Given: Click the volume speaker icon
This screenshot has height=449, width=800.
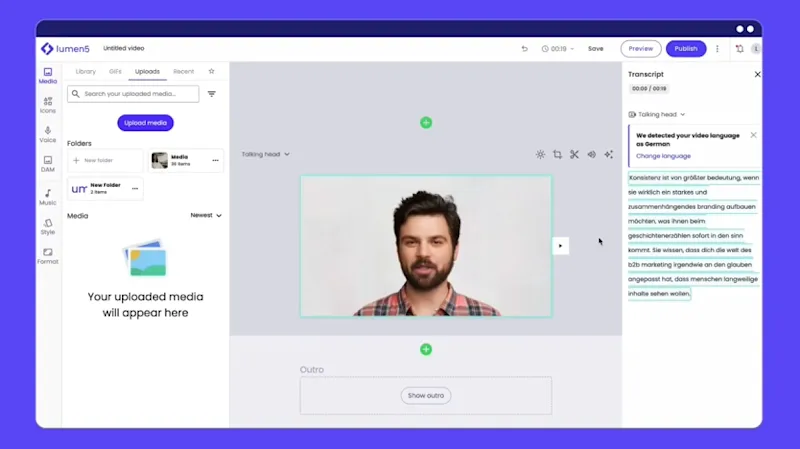Looking at the screenshot, I should pos(591,154).
